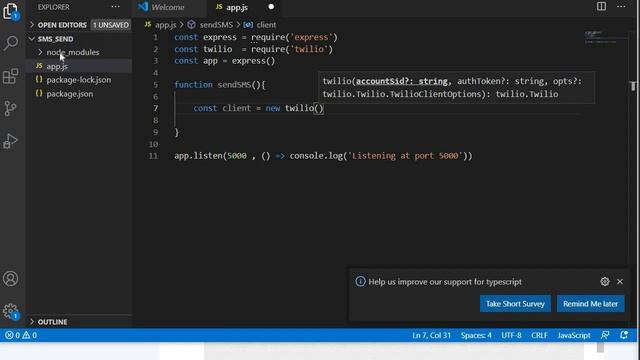640x360 pixels.
Task: Change language mode via JavaScript
Action: tap(573, 335)
